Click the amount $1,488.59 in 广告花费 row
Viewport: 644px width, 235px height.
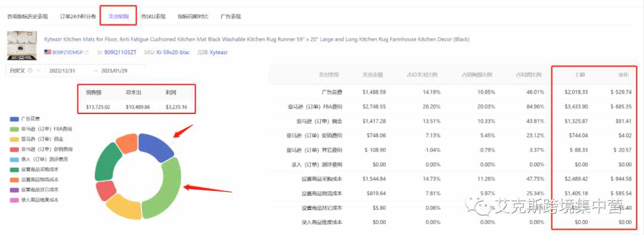(x=374, y=92)
